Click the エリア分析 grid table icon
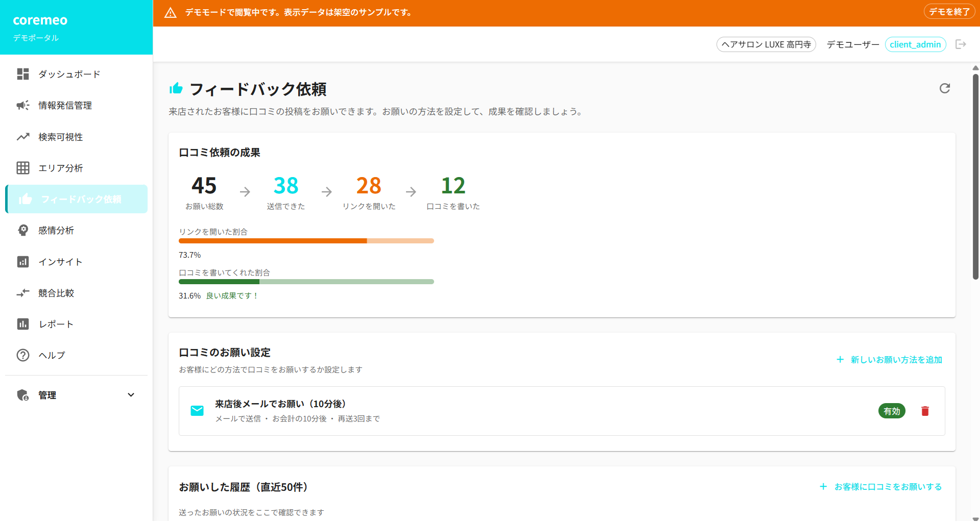This screenshot has height=523, width=980. coord(23,168)
